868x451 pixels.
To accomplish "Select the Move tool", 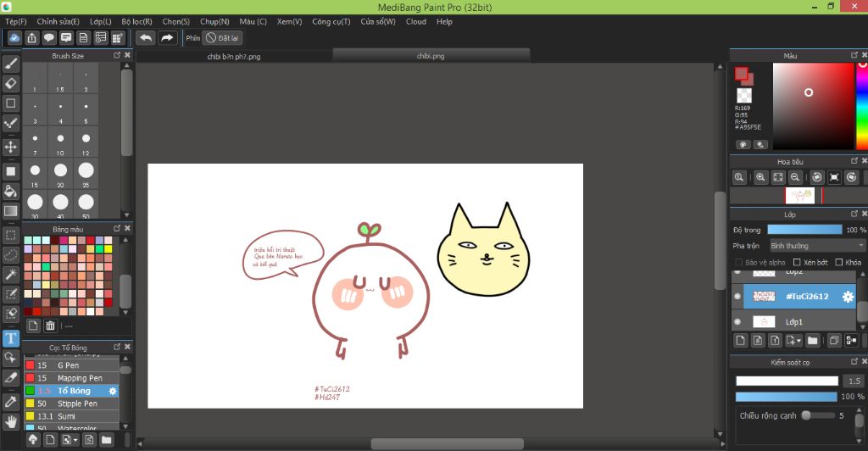I will coord(10,148).
